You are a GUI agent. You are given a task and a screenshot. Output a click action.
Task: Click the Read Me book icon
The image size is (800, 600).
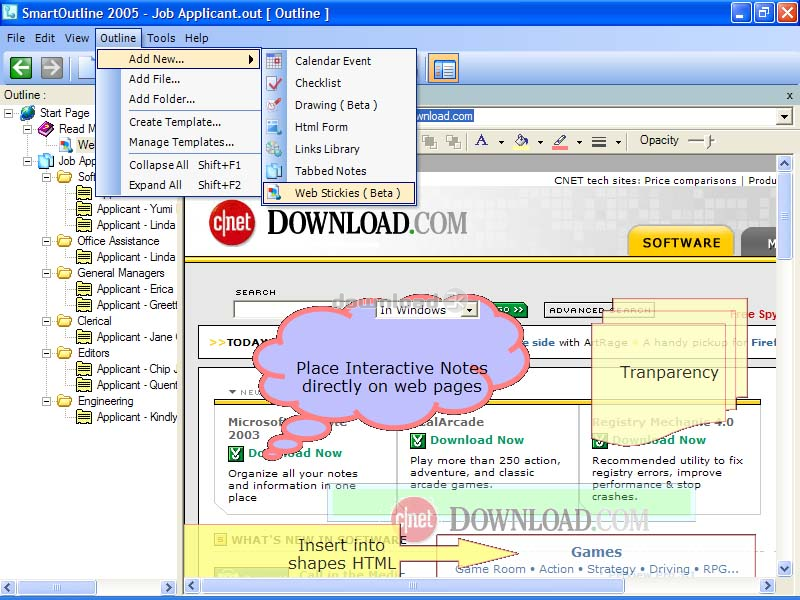tap(46, 129)
